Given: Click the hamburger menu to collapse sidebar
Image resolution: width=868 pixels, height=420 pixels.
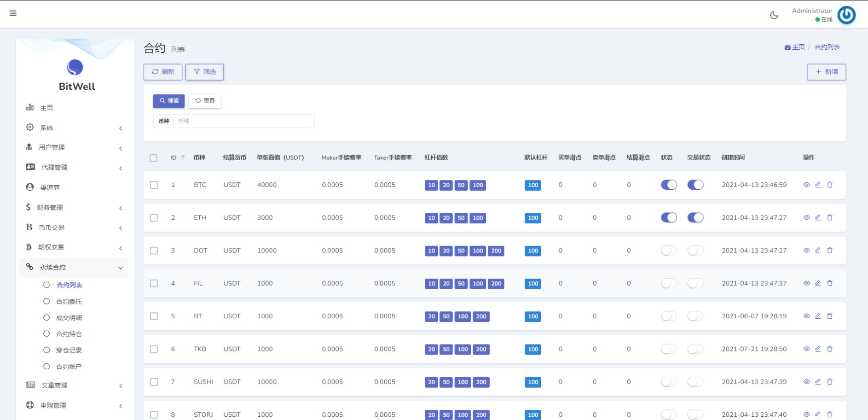Looking at the screenshot, I should 13,13.
